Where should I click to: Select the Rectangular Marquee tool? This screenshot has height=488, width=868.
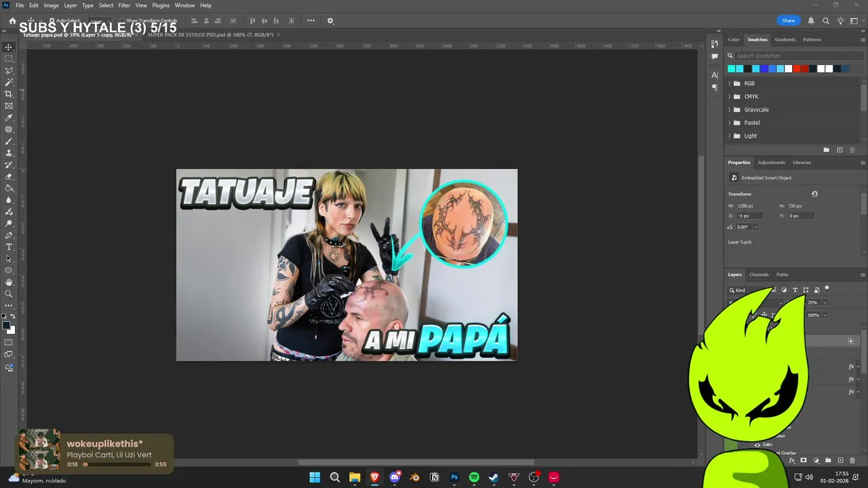pos(9,59)
